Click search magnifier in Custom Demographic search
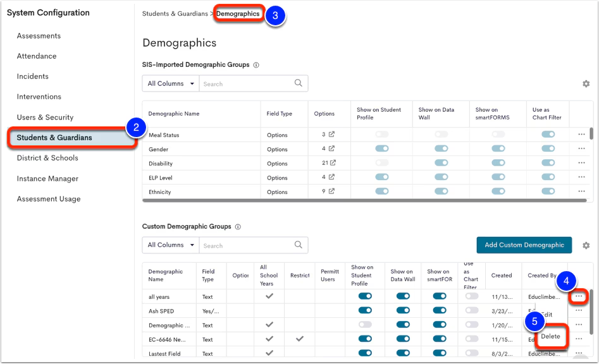The width and height of the screenshot is (599, 364). [x=299, y=245]
